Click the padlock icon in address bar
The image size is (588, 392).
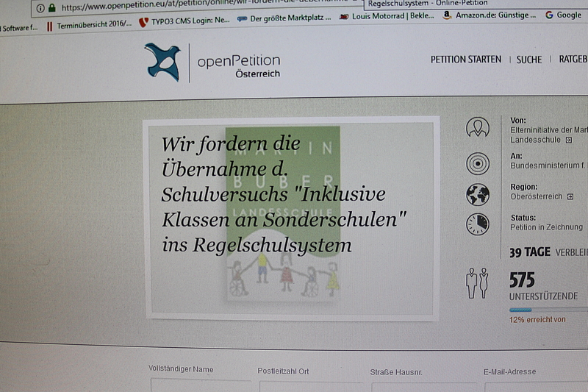[52, 7]
